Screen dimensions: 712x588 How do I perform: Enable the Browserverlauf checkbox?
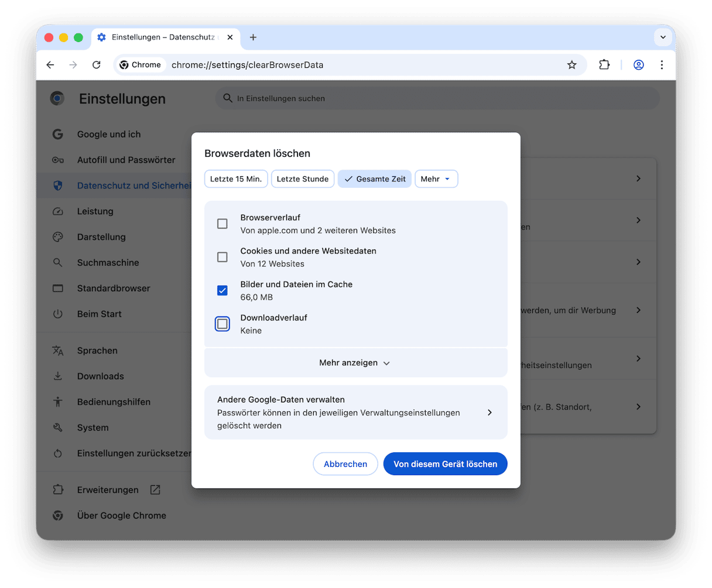(222, 223)
